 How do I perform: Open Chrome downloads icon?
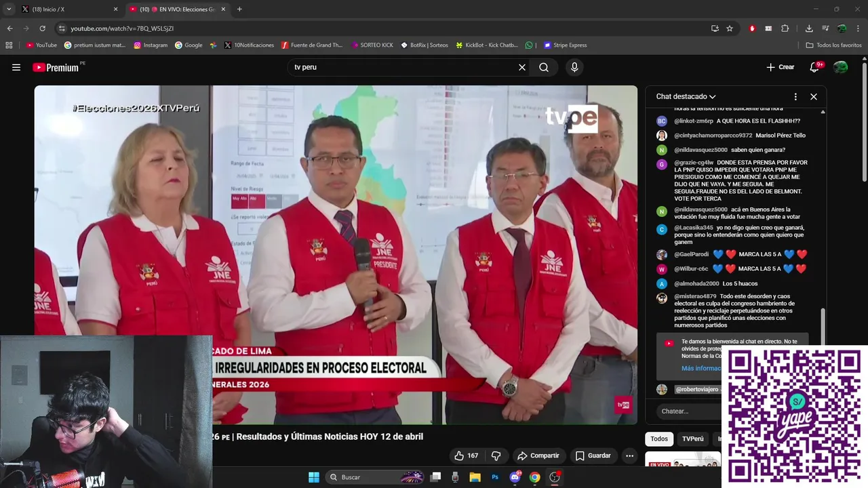[x=809, y=28]
